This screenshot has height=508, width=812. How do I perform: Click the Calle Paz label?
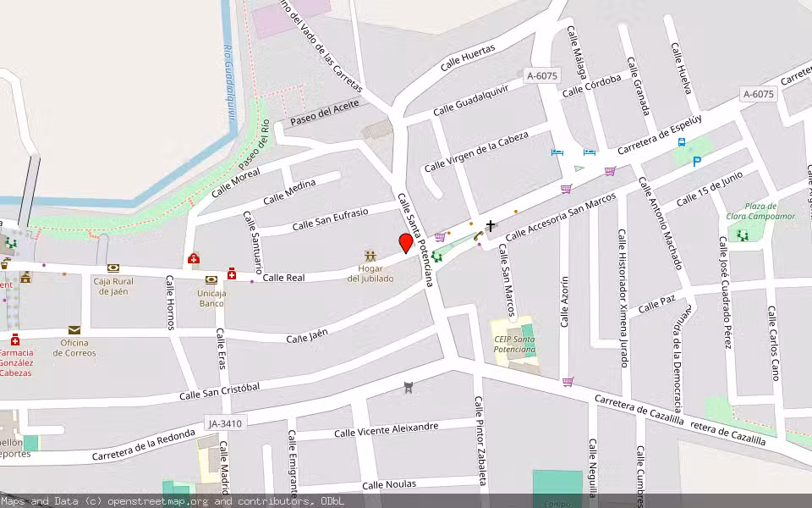click(x=656, y=305)
